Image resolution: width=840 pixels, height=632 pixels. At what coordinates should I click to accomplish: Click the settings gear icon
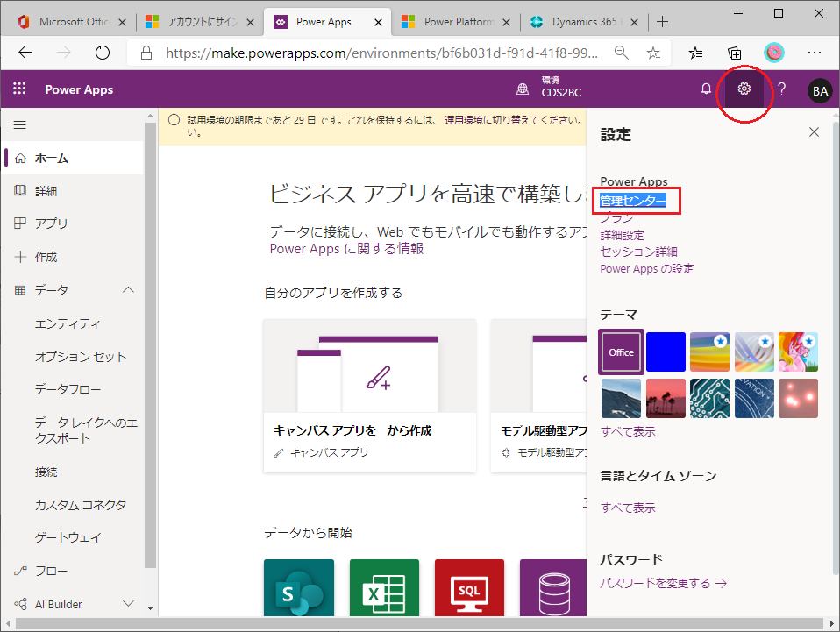tap(744, 89)
